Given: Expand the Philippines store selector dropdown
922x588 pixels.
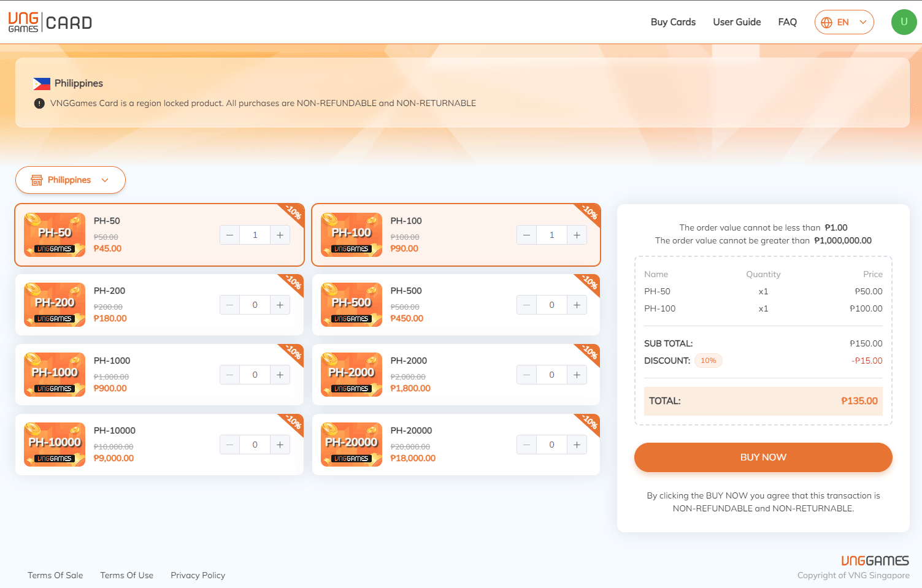Looking at the screenshot, I should pyautogui.click(x=71, y=180).
